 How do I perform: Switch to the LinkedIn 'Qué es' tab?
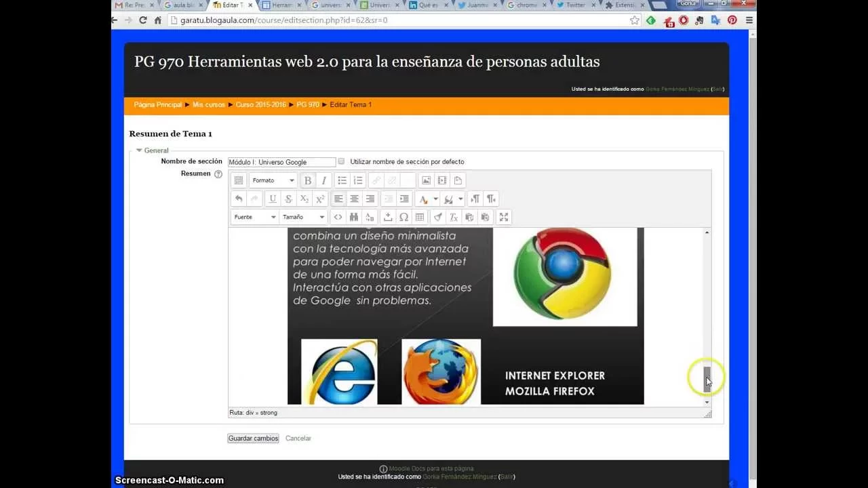tap(427, 5)
